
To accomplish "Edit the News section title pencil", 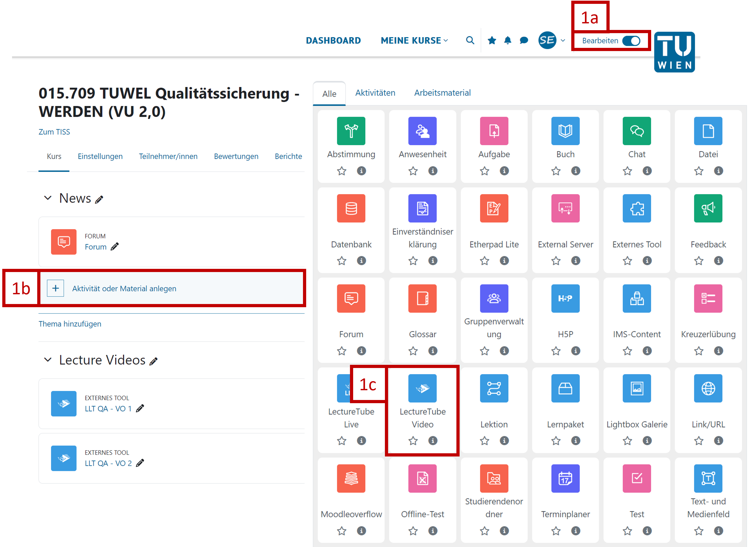I will tap(99, 200).
